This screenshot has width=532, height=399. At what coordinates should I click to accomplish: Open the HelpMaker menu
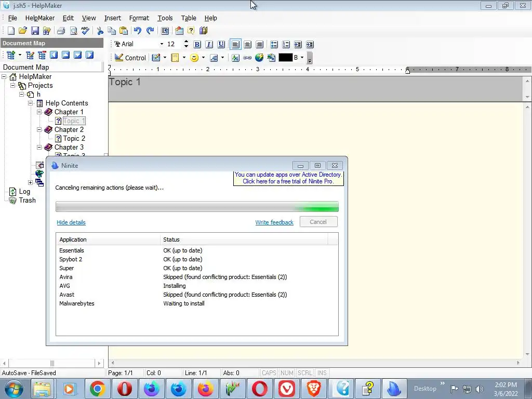point(39,18)
